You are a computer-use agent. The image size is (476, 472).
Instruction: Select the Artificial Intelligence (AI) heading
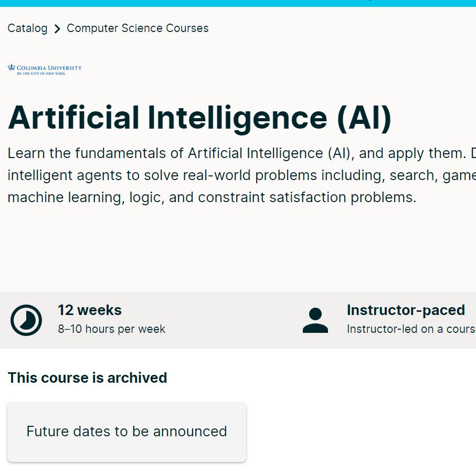click(199, 118)
